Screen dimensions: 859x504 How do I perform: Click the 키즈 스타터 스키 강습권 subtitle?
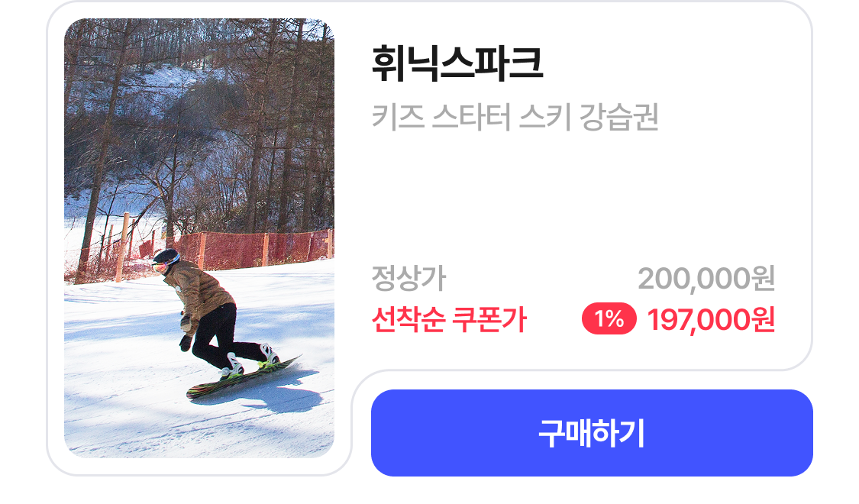[x=515, y=117]
